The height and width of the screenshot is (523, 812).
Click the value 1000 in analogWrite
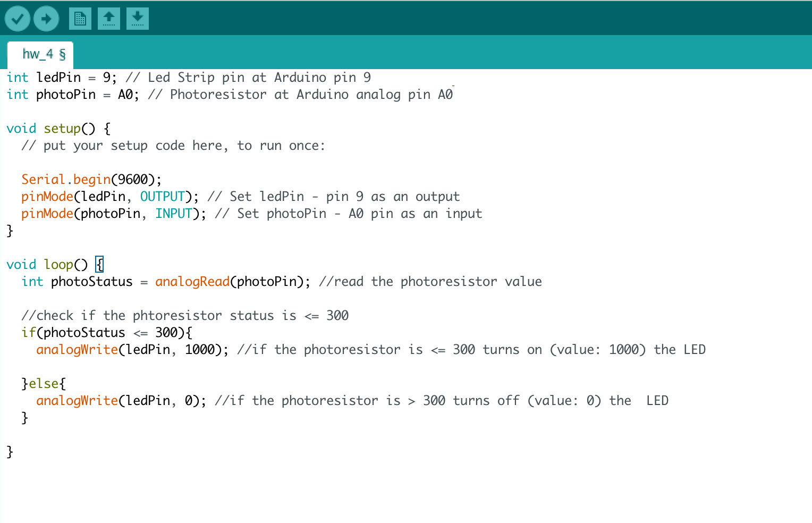click(200, 350)
